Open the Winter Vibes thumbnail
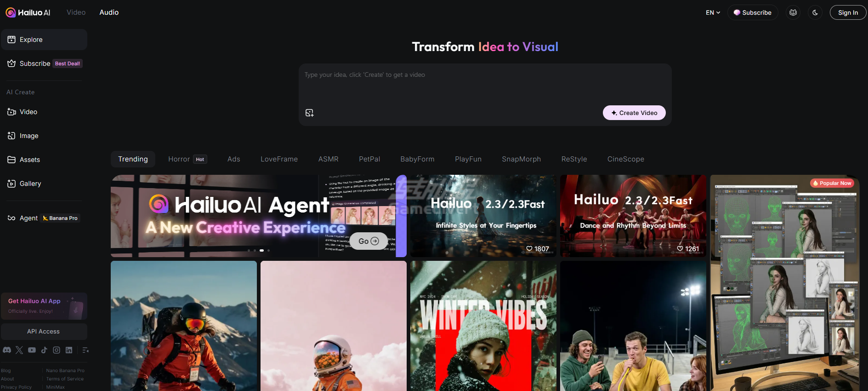 point(483,326)
